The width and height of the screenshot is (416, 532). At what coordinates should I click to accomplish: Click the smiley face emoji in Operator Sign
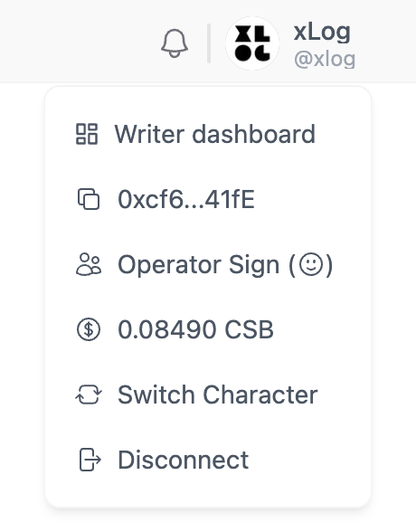pos(310,264)
